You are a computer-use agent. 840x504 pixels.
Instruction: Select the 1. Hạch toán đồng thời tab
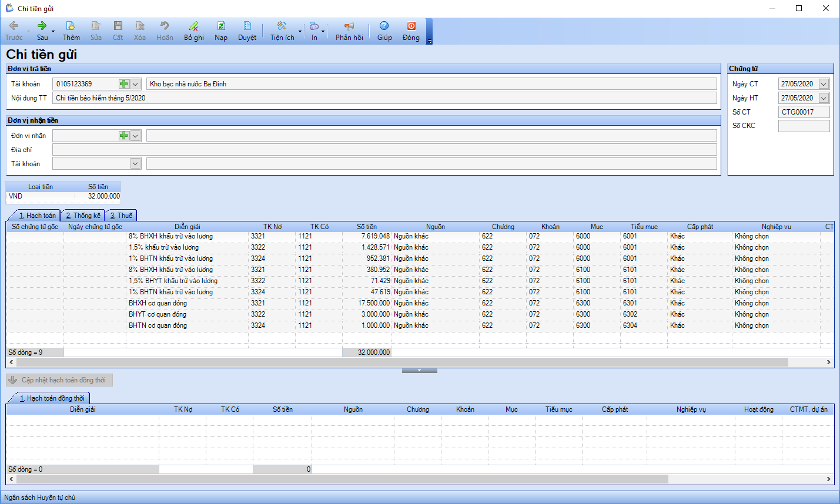[52, 398]
